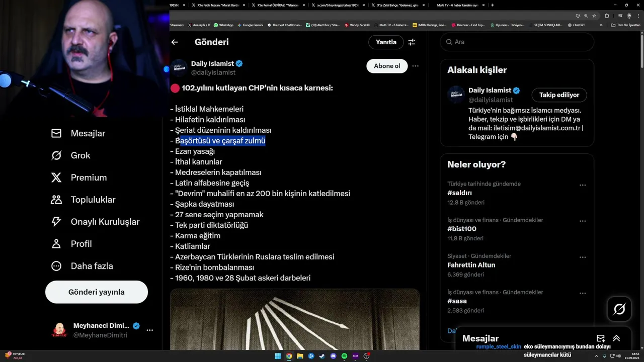Go back with the post header arrow
Image resolution: width=644 pixels, height=362 pixels.
[x=175, y=42]
